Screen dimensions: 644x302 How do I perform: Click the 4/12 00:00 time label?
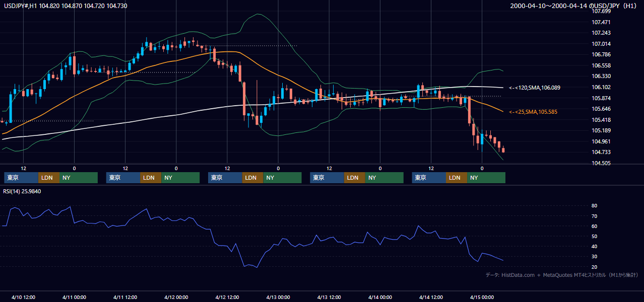(x=176, y=297)
